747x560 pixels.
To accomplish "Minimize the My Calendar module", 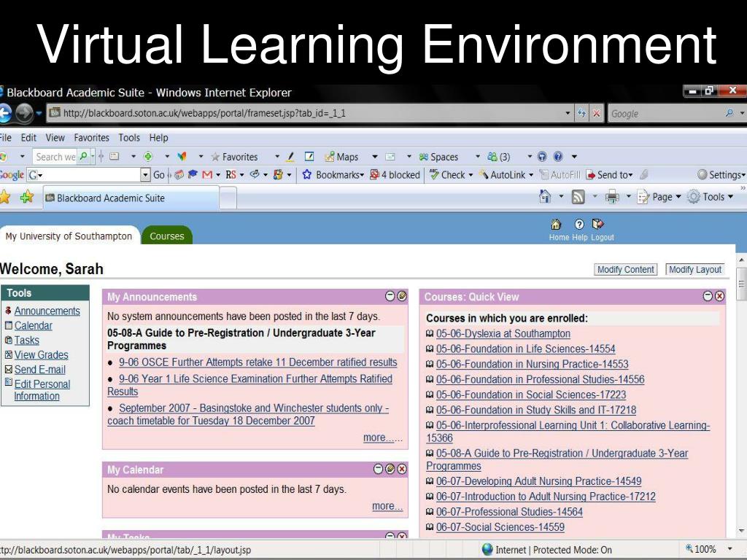I will 379,469.
